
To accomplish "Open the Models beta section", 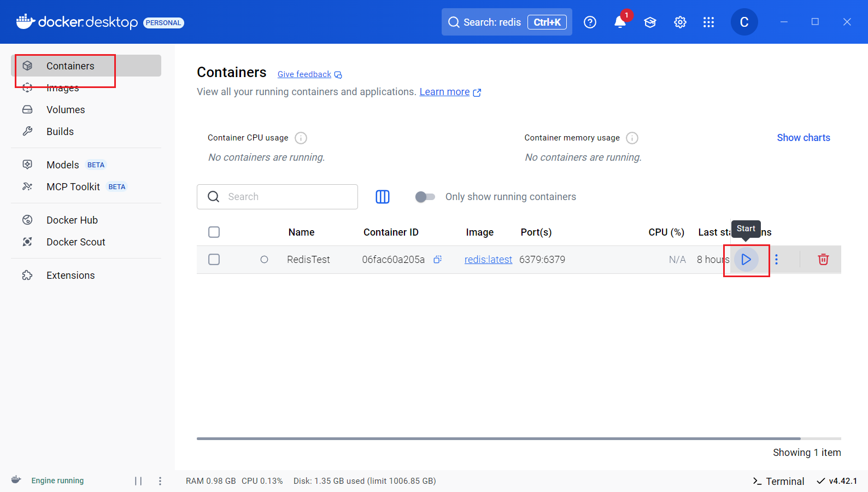I will (x=86, y=165).
